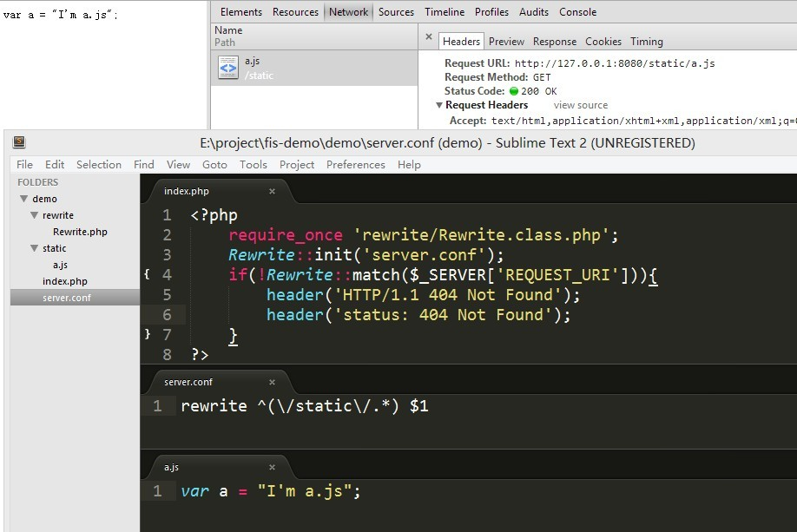Viewport: 797px width, 532px height.
Task: Click the Name Path column header
Action: [x=314, y=36]
